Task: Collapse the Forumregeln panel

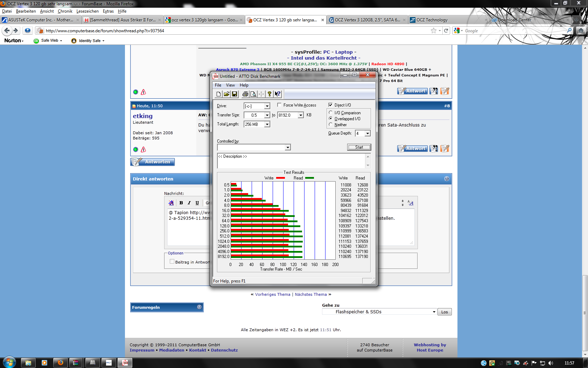Action: tap(199, 307)
